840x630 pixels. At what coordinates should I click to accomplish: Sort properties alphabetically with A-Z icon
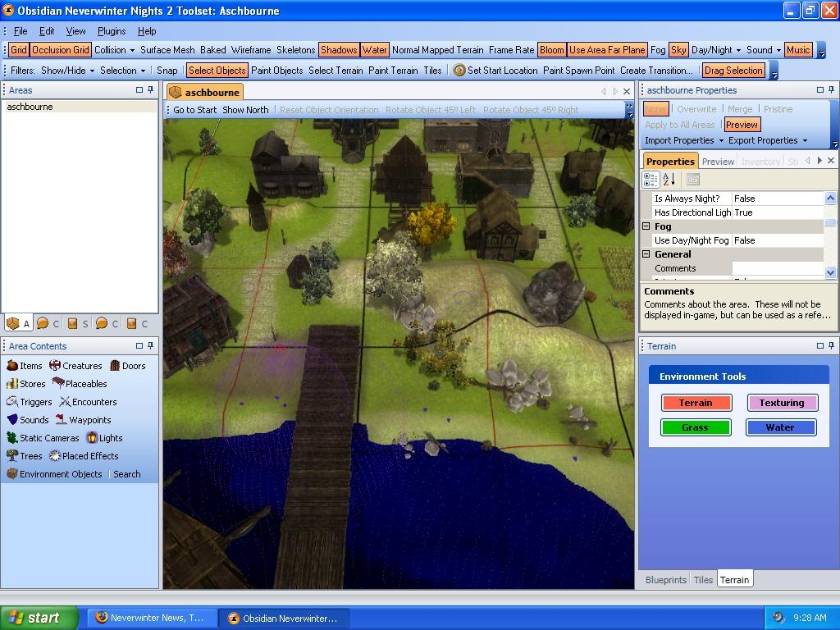(x=669, y=180)
